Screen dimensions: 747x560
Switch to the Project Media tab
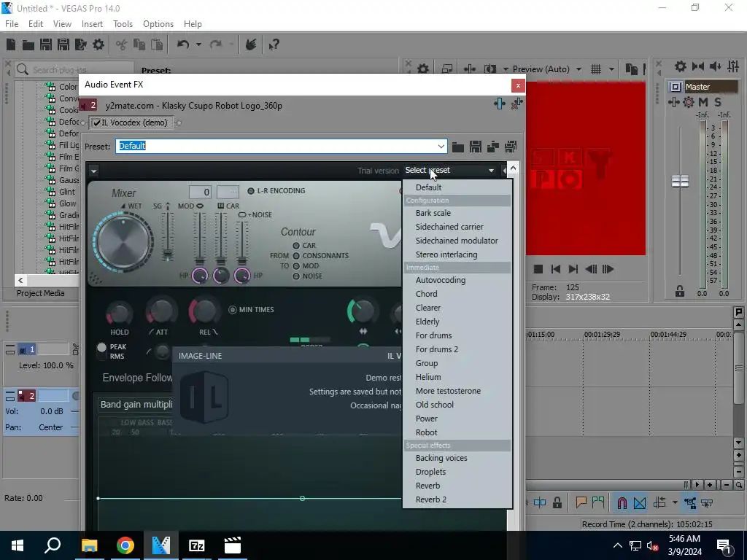(41, 293)
